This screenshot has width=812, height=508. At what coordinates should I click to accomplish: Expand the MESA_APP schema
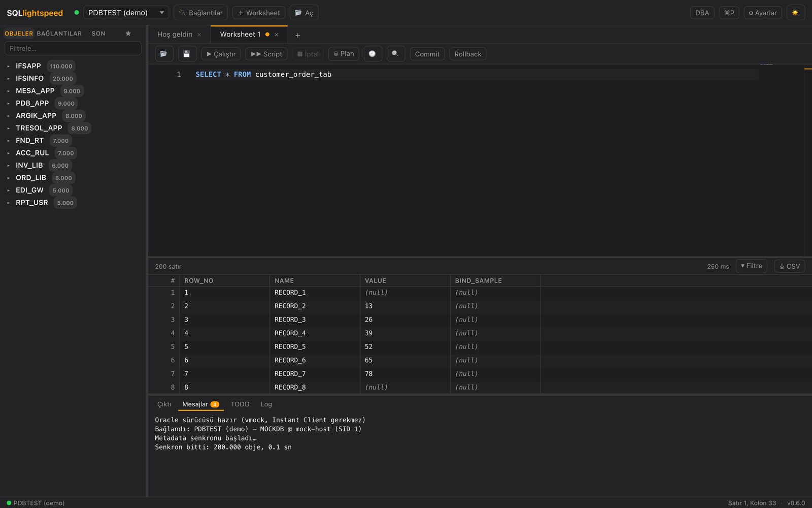pos(9,91)
